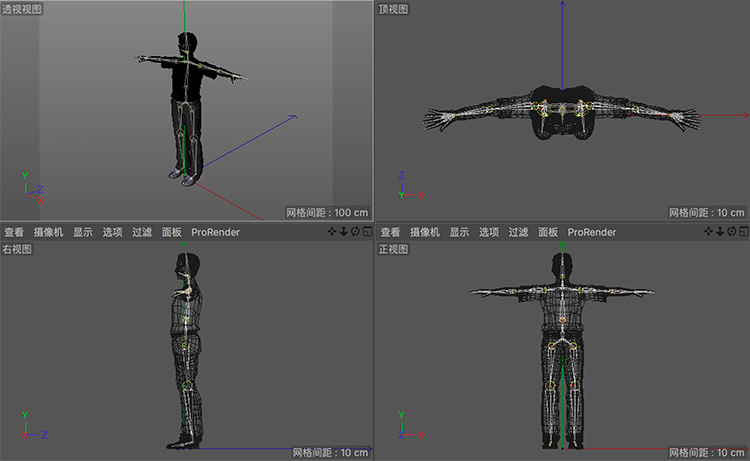Click 网格间距 : 10 cm in 右视图
The width and height of the screenshot is (750, 461).
click(x=331, y=452)
